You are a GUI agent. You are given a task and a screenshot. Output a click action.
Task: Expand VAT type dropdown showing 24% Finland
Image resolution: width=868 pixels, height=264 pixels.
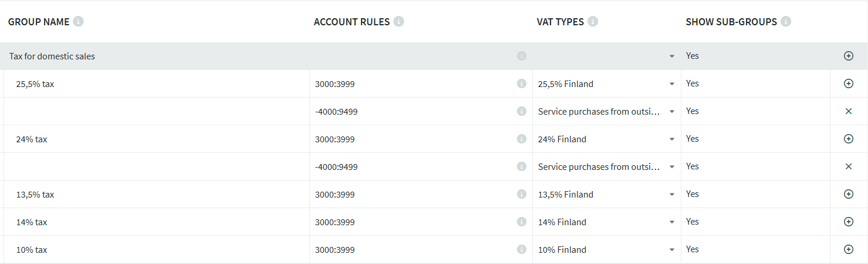[x=671, y=139]
